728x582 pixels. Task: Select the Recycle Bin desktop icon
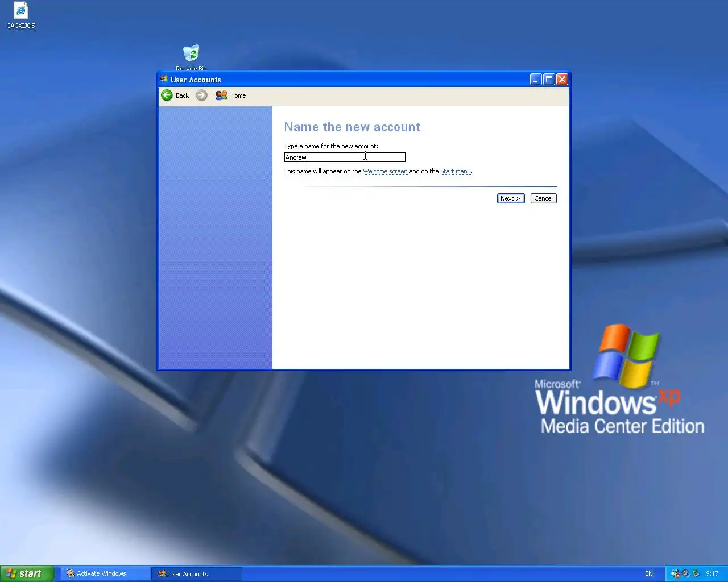(x=191, y=57)
